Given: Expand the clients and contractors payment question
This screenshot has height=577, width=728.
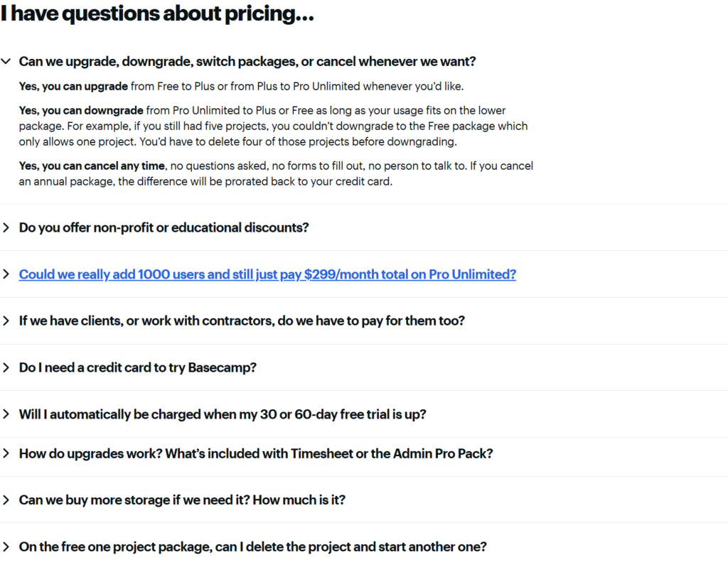Looking at the screenshot, I should coord(242,320).
